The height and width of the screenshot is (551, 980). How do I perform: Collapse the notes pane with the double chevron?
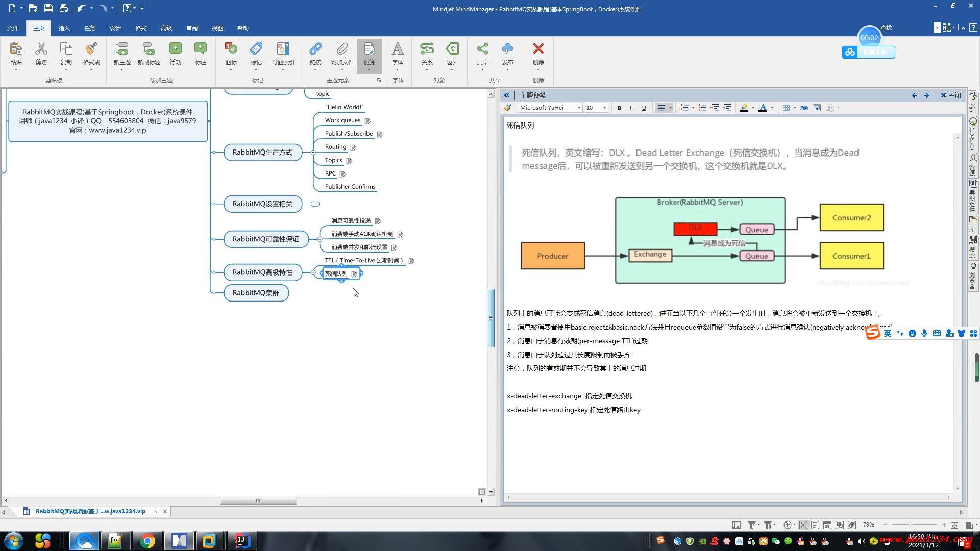(506, 95)
